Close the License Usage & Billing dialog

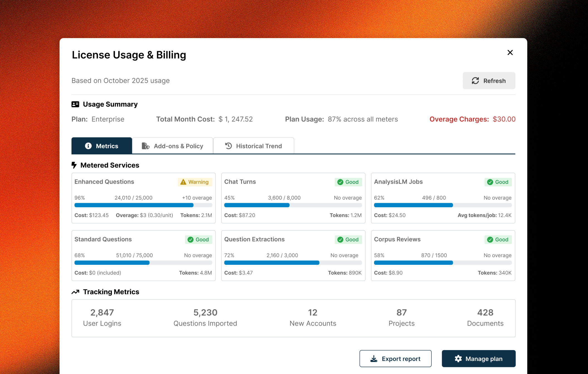[x=510, y=53]
